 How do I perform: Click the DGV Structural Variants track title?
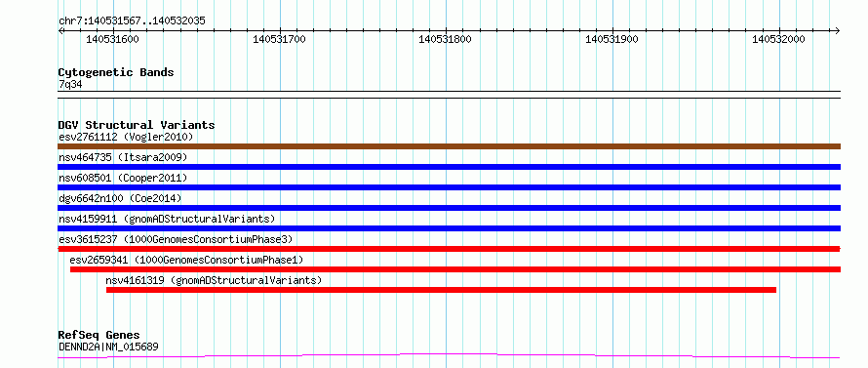pyautogui.click(x=137, y=125)
